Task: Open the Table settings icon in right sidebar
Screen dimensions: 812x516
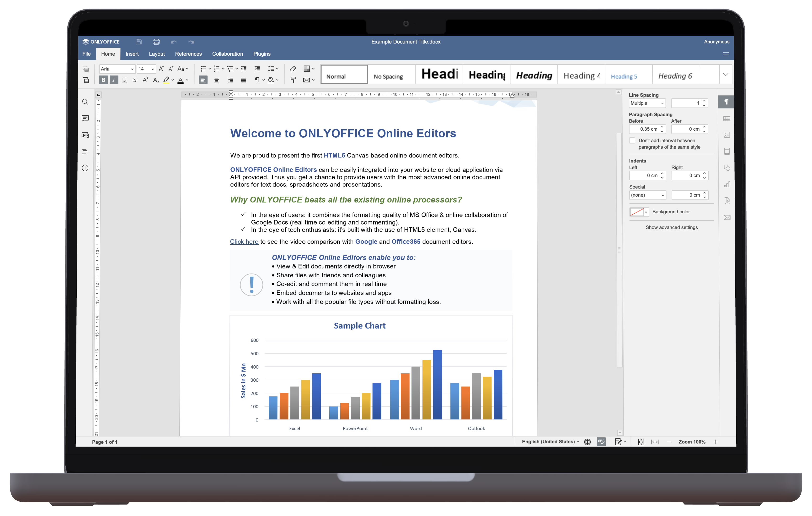Action: tap(727, 118)
